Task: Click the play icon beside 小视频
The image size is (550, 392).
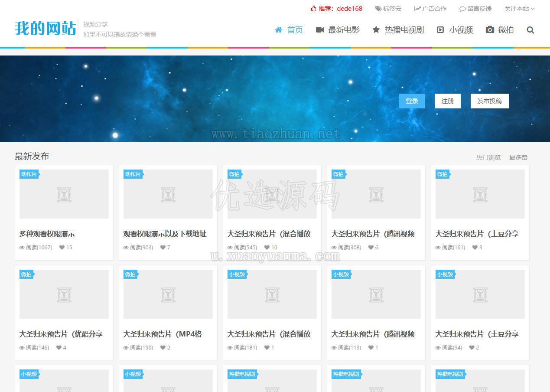Action: (440, 30)
